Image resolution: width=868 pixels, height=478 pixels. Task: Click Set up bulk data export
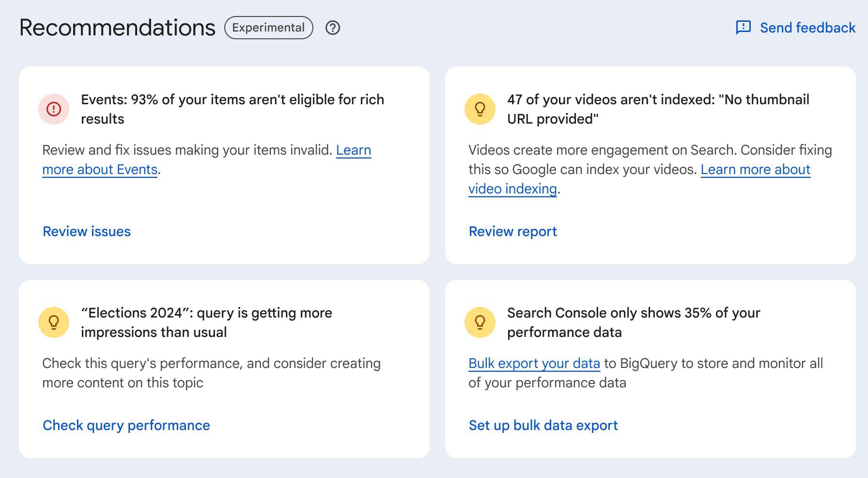pyautogui.click(x=543, y=425)
